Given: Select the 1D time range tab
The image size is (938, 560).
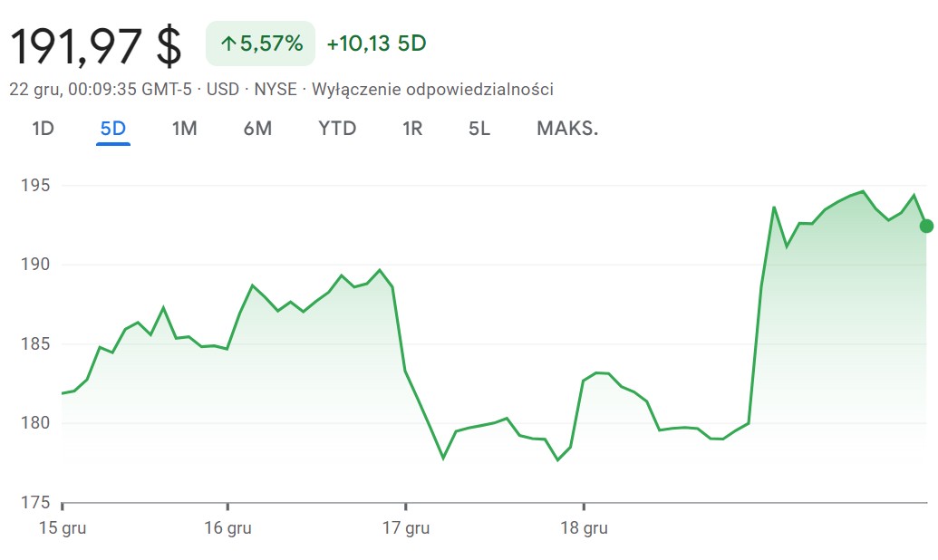Looking at the screenshot, I should tap(43, 129).
